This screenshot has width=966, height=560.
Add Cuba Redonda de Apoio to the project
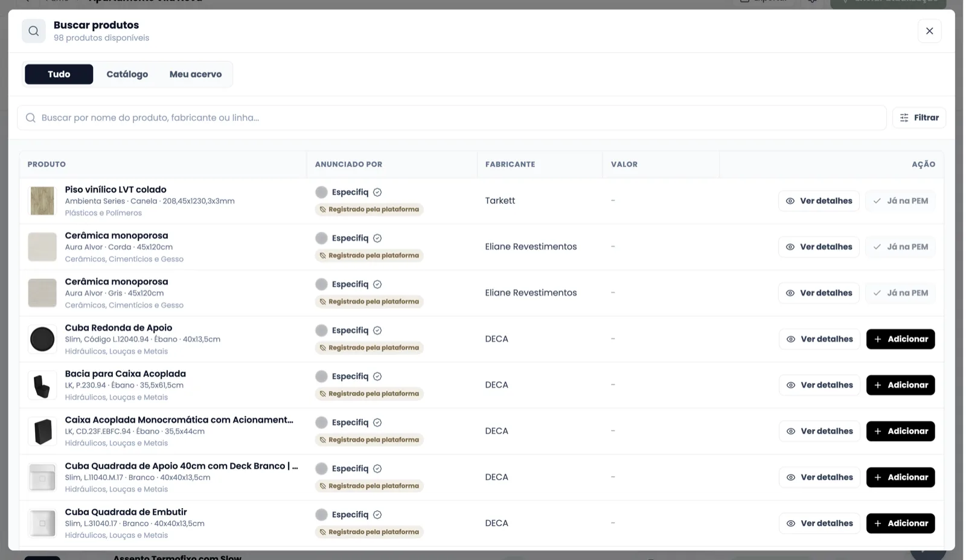pos(900,339)
